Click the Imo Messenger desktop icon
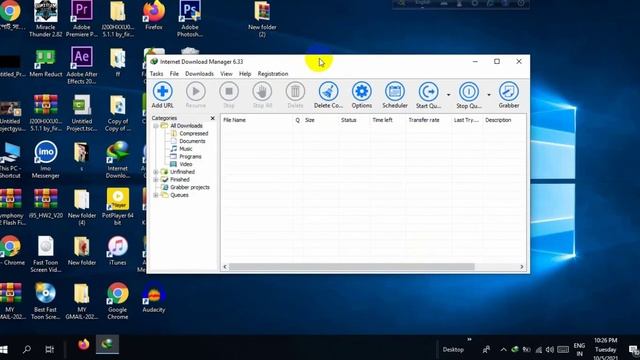640x360 pixels. pos(46,159)
